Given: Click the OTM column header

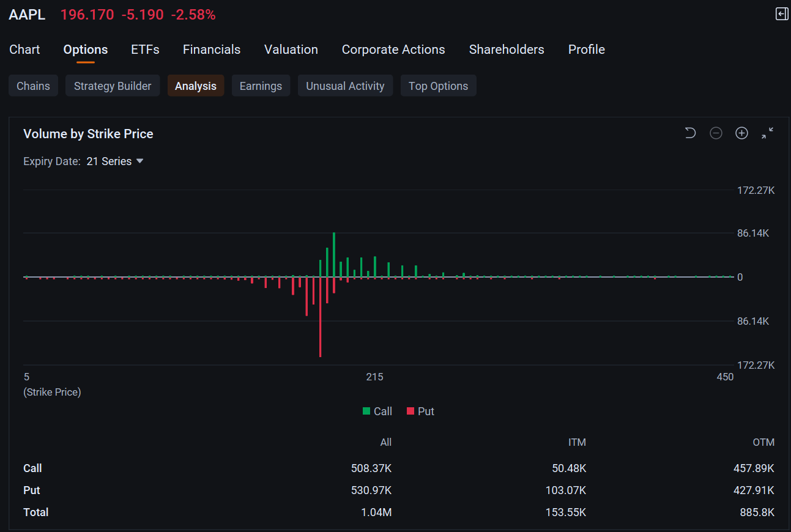Looking at the screenshot, I should (x=764, y=442).
